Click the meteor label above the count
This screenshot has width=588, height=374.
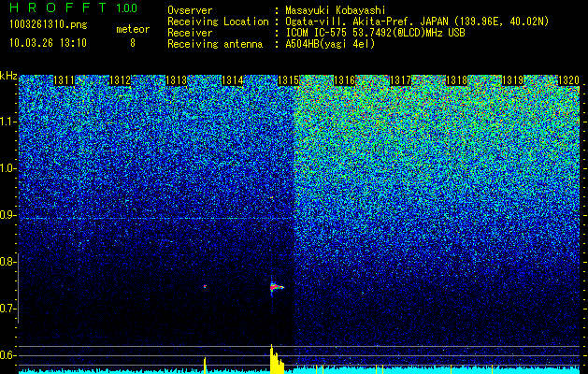point(133,29)
